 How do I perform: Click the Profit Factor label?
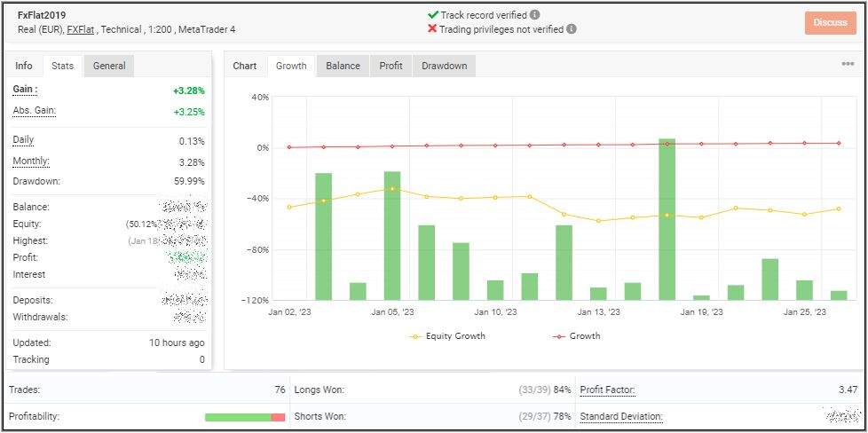[607, 390]
